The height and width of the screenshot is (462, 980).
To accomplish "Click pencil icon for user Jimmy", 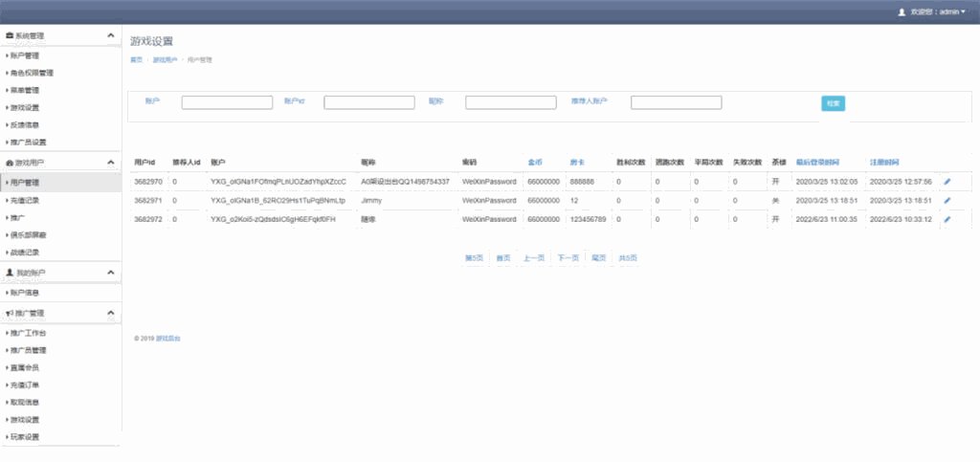I will (x=947, y=201).
